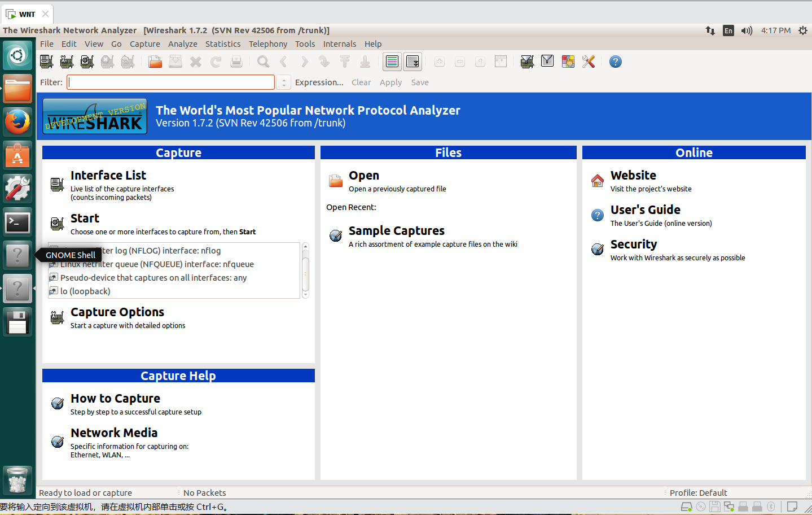Toggle packet list colorize button

(392, 62)
